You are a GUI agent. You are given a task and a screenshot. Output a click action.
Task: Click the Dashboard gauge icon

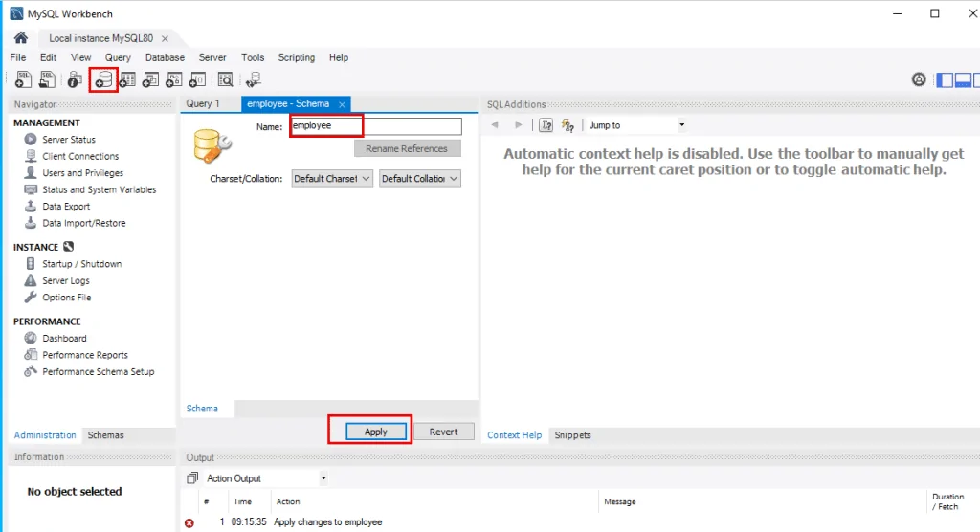pyautogui.click(x=30, y=338)
